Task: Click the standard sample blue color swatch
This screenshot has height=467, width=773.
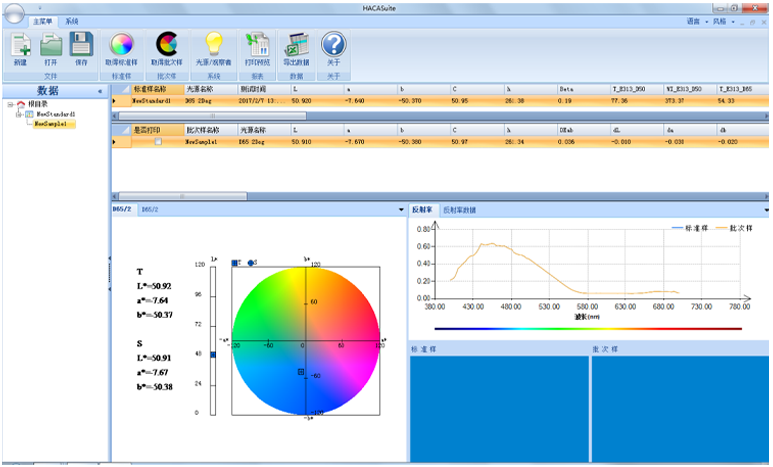Action: tap(499, 409)
